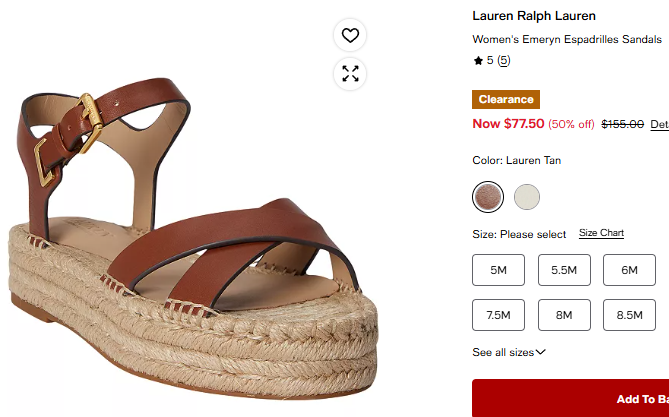
Task: Add the sandals to bag
Action: point(570,398)
